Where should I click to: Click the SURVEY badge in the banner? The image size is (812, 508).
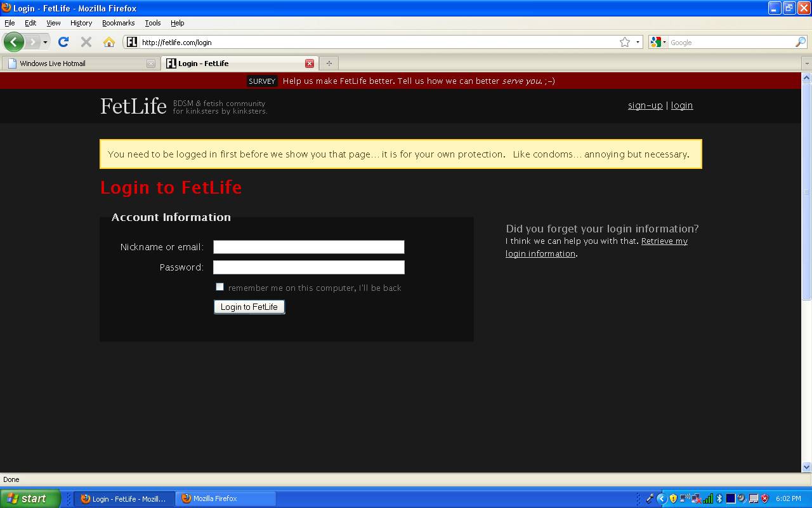click(262, 81)
